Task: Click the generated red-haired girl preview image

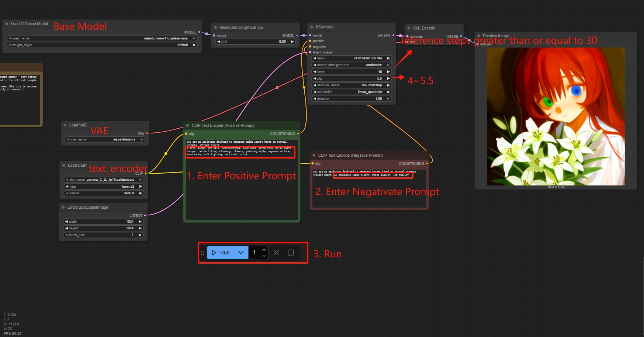Action: (x=555, y=116)
